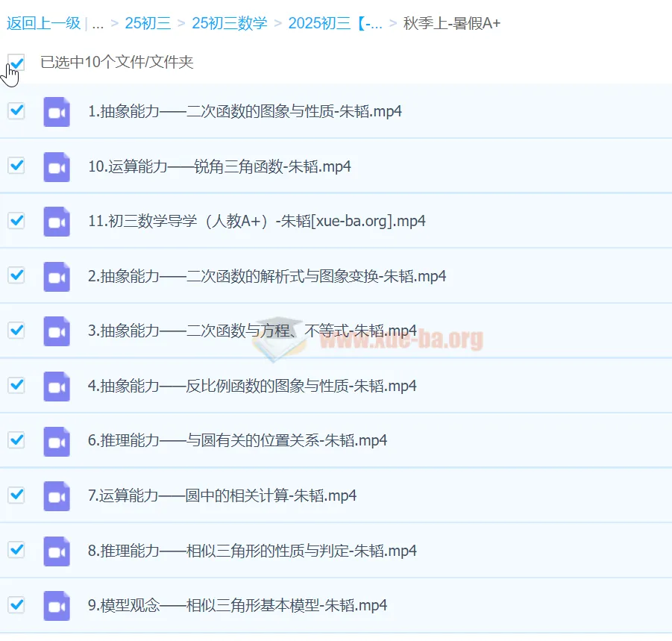Click the video icon beside 4.反比例函数的图象与性质
This screenshot has height=641, width=672.
[x=56, y=386]
